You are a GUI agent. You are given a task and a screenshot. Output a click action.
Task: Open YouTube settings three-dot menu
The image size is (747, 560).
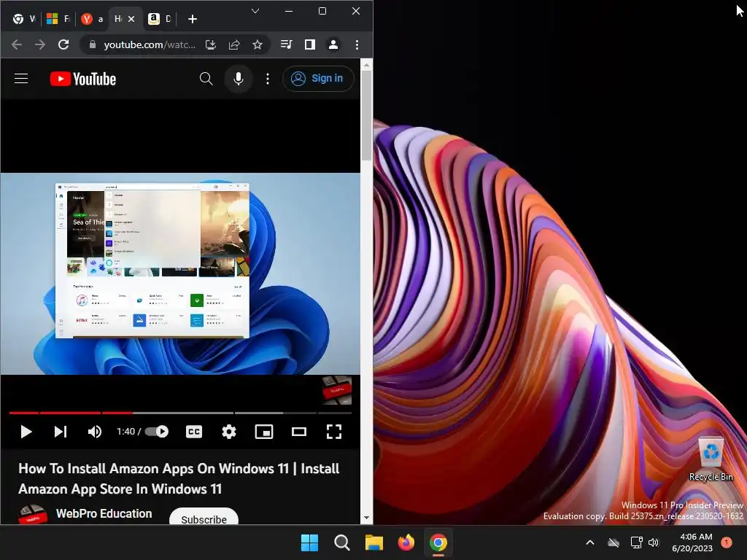(x=268, y=79)
